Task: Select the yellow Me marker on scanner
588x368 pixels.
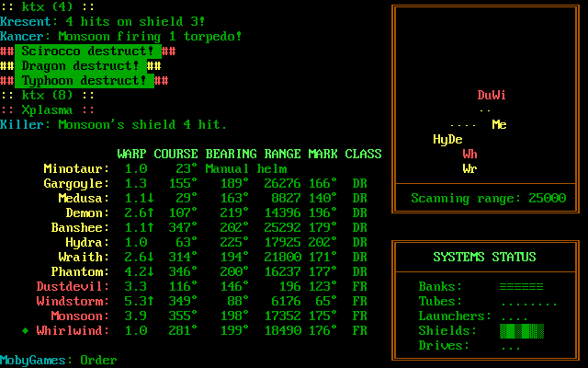Action: coord(499,124)
